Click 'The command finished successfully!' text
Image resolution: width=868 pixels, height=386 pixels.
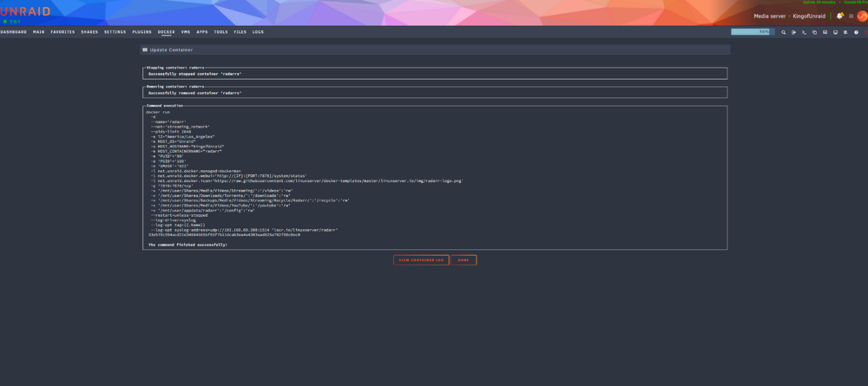pyautogui.click(x=187, y=245)
